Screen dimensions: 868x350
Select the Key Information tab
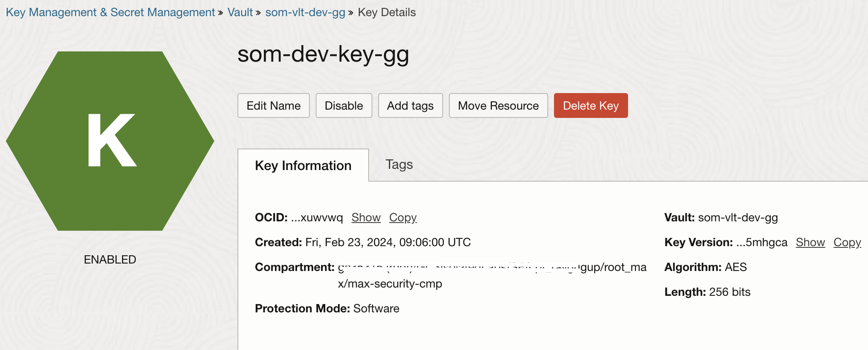point(303,165)
